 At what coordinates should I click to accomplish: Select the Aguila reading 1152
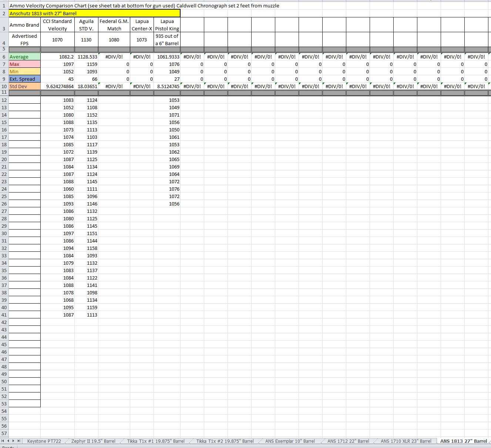point(86,115)
